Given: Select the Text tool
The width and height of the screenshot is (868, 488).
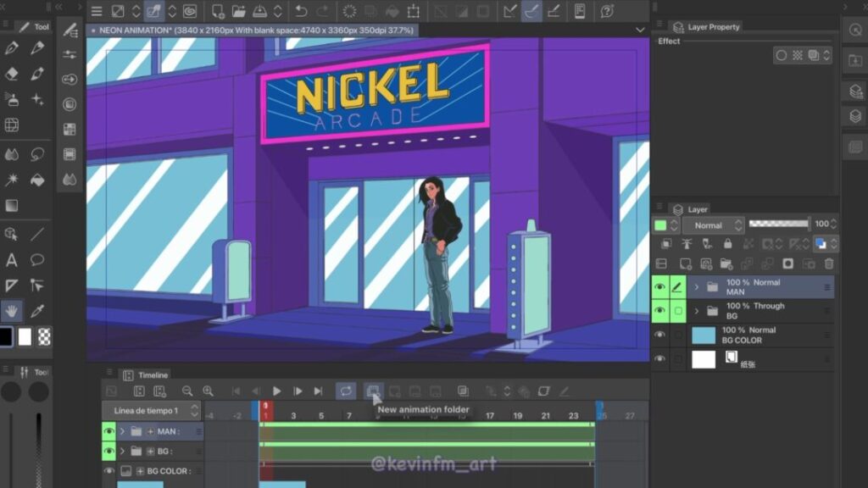Looking at the screenshot, I should (12, 260).
